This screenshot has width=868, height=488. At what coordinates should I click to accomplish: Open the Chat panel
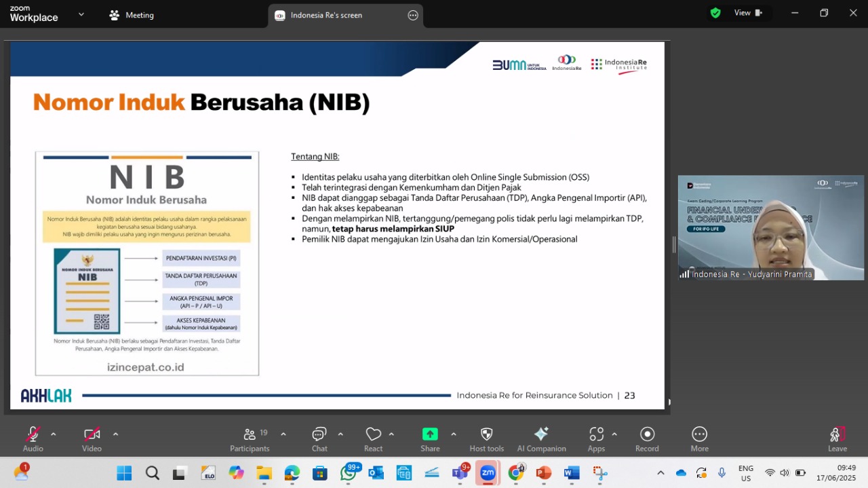(319, 439)
